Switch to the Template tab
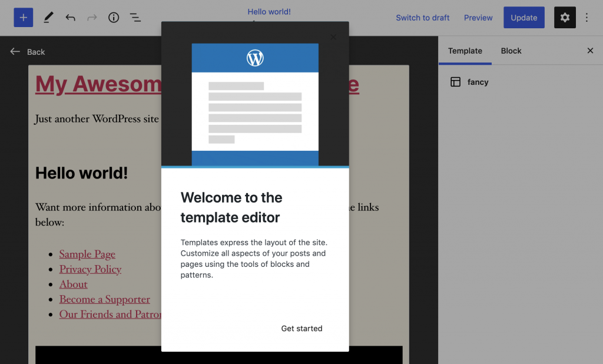The height and width of the screenshot is (364, 603). [x=465, y=51]
